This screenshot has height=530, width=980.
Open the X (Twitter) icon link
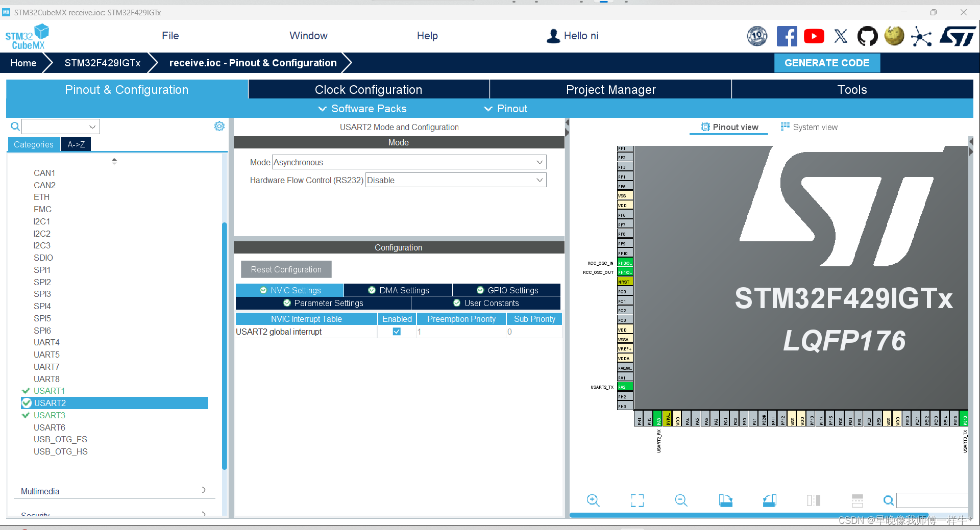pos(841,36)
